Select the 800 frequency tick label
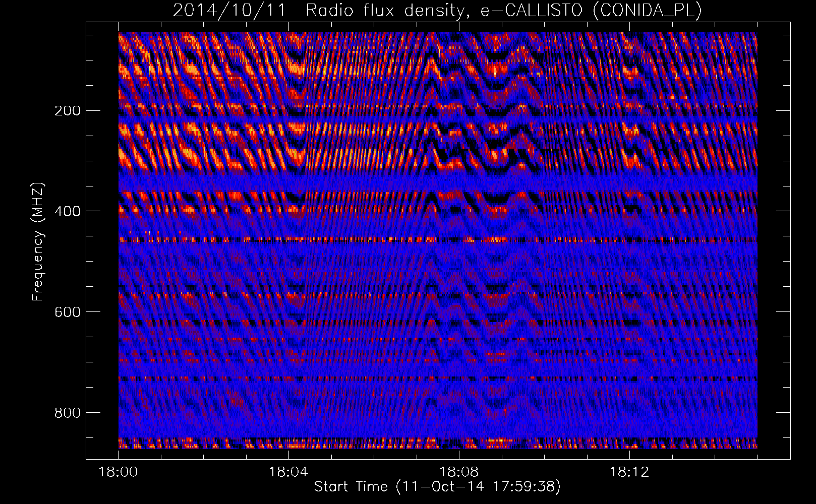 click(68, 413)
